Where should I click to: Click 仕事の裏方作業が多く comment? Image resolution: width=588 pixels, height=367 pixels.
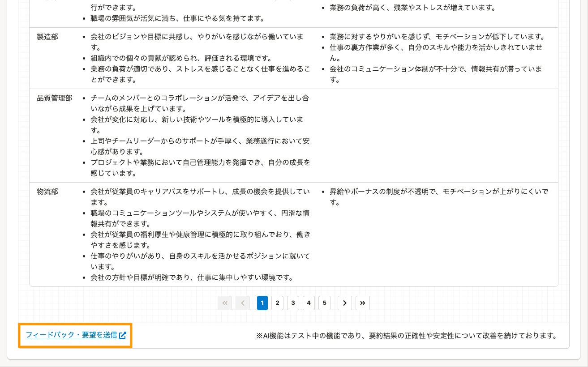pos(436,53)
